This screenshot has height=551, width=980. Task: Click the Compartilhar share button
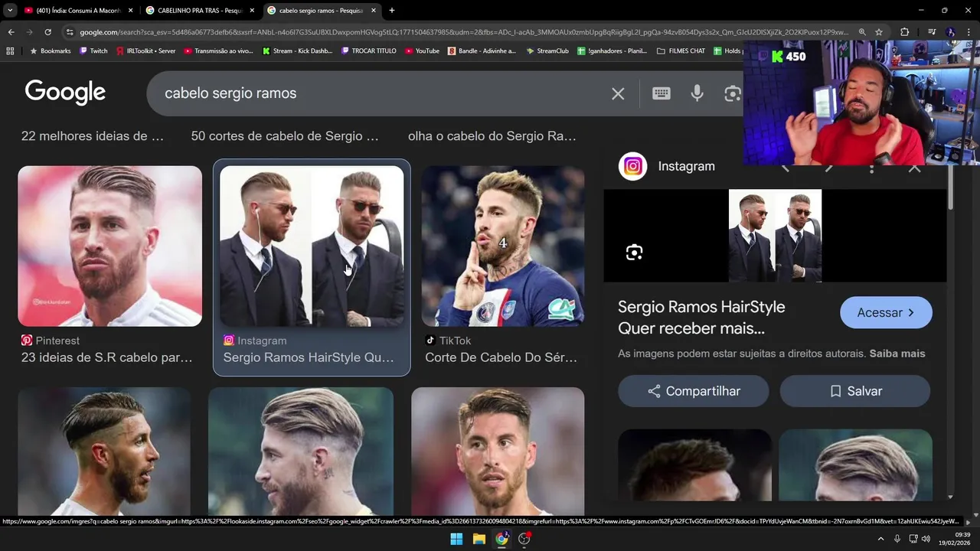(x=694, y=391)
